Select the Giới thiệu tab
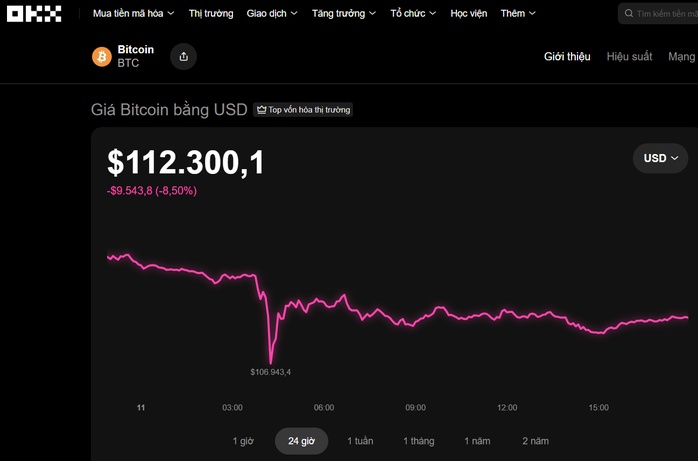Image resolution: width=698 pixels, height=461 pixels. [x=567, y=57]
